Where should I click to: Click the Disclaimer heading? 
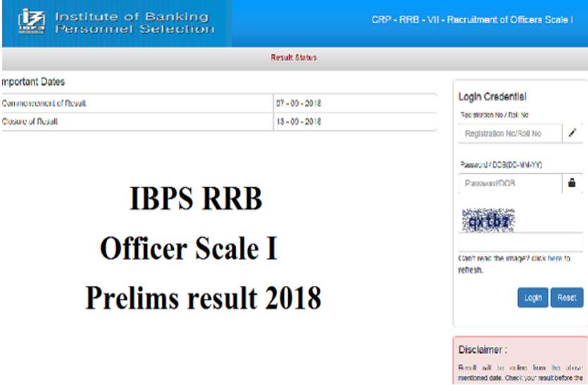[482, 350]
